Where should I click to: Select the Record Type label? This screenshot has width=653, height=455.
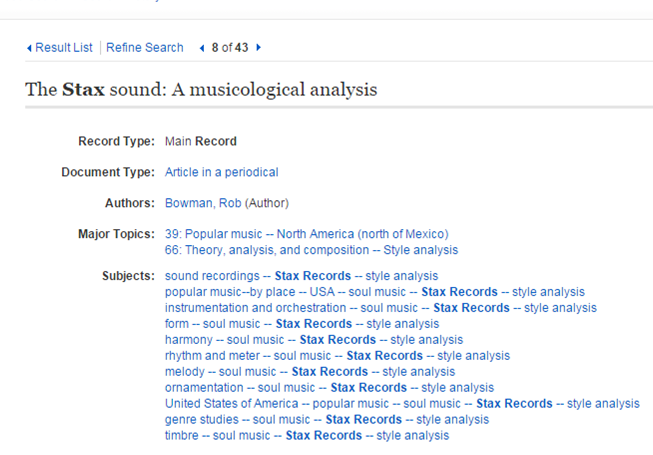point(117,141)
